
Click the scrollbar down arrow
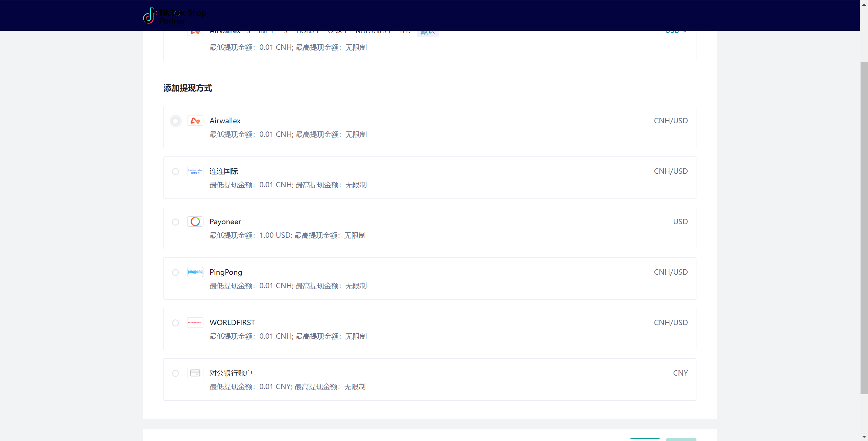[864, 437]
